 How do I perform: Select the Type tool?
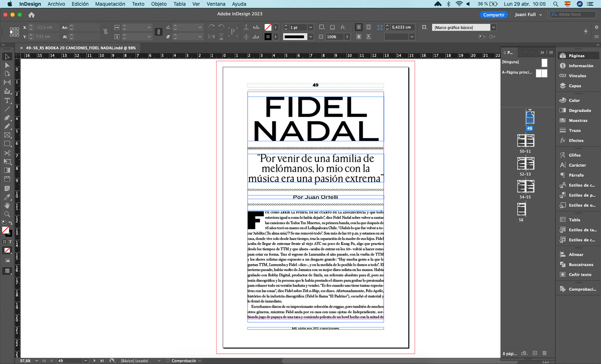[7, 101]
